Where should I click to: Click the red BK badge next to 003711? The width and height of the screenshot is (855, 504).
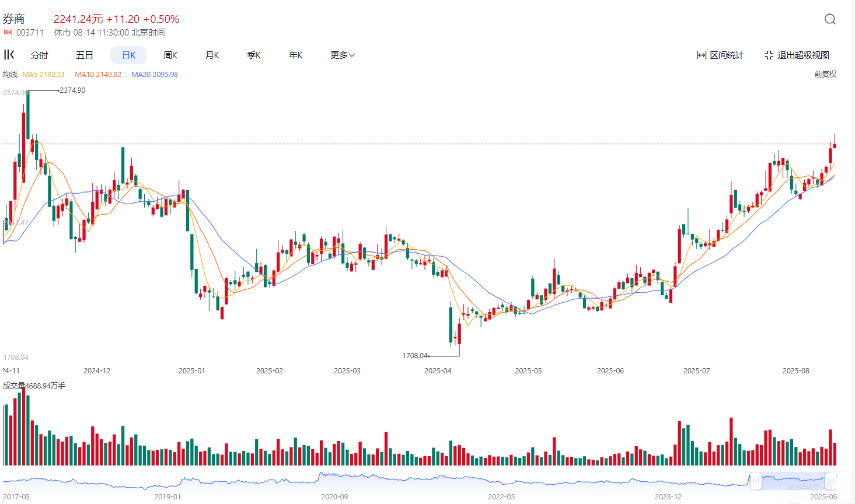(x=7, y=32)
